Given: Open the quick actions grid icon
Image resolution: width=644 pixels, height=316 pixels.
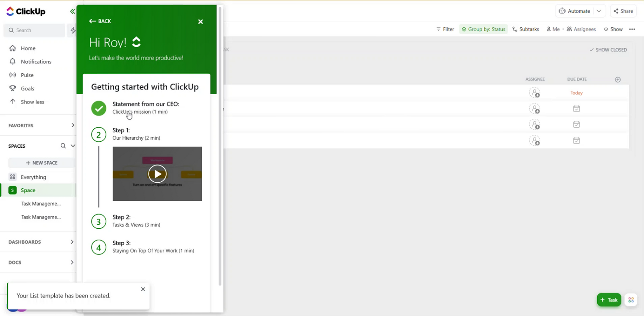Looking at the screenshot, I should (x=631, y=300).
